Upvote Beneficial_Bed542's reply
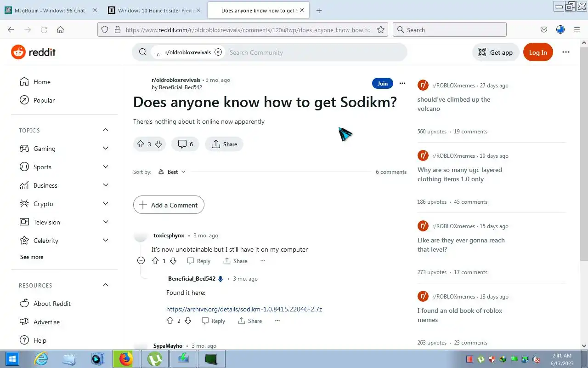The image size is (588, 368). click(x=170, y=321)
